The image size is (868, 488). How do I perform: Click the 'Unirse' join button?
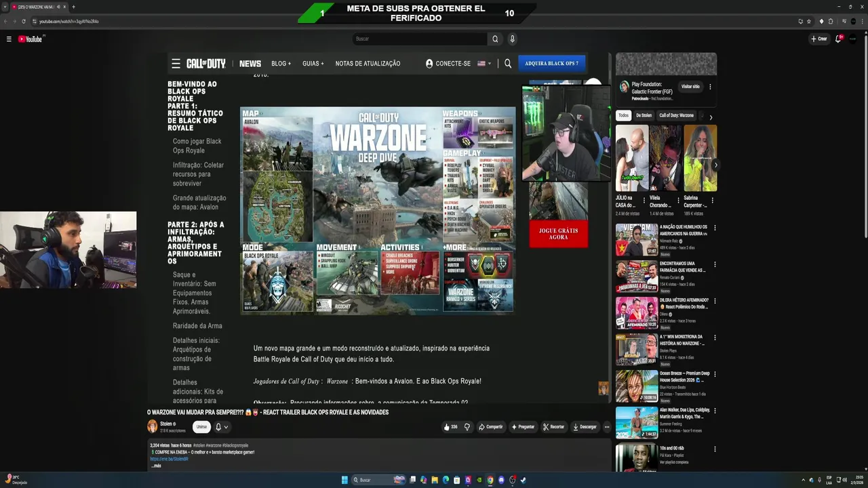coord(201,427)
